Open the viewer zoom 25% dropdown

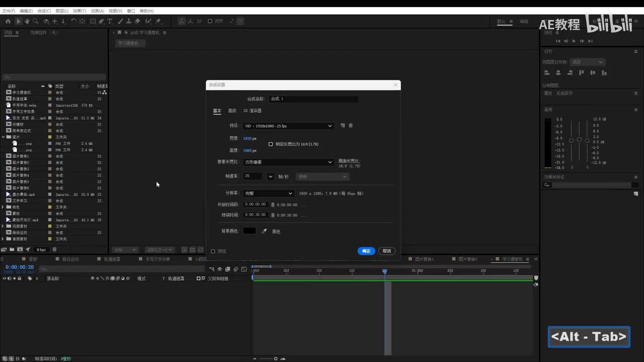tap(125, 250)
